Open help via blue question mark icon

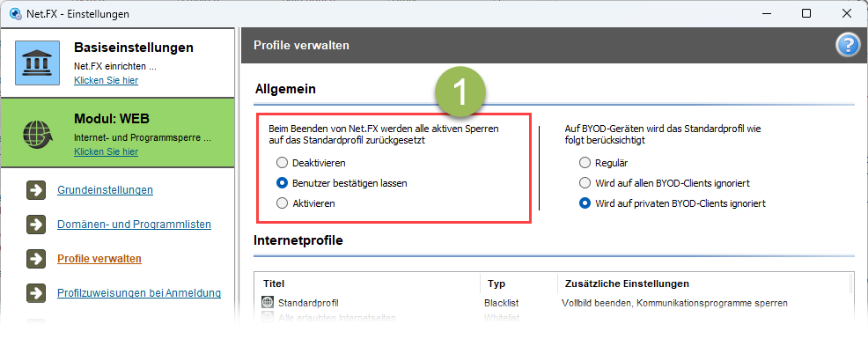847,47
